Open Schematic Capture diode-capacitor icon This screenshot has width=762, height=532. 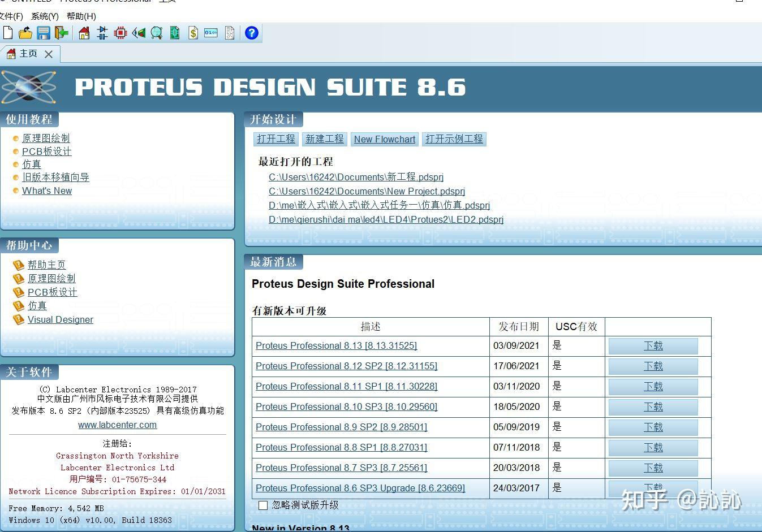pos(102,33)
